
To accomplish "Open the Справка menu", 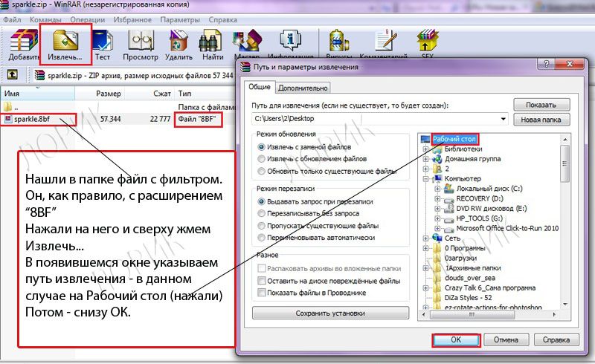I will 222,19.
